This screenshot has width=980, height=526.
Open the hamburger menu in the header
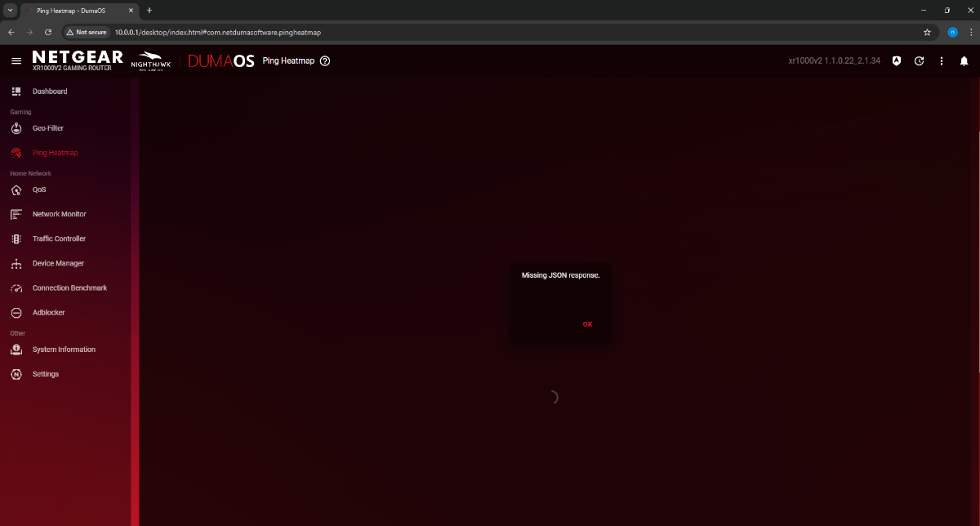point(16,61)
